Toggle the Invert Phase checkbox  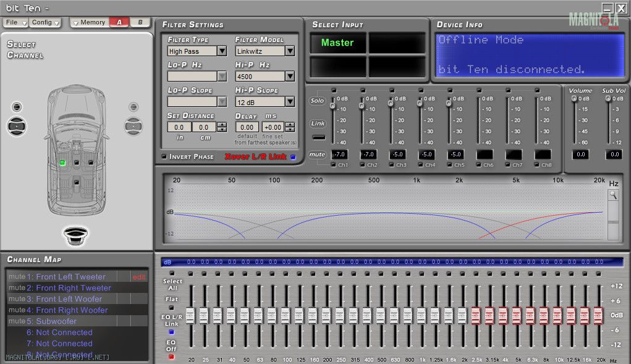(x=164, y=156)
